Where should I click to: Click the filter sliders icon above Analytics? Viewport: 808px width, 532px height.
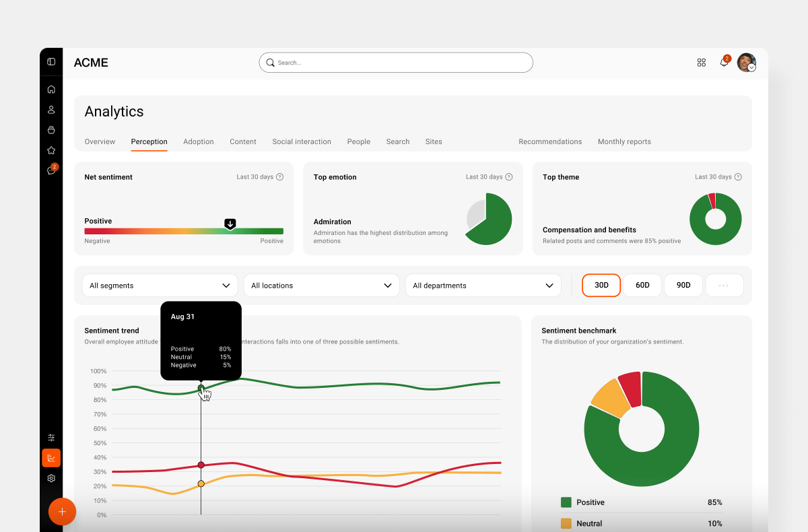coord(50,437)
